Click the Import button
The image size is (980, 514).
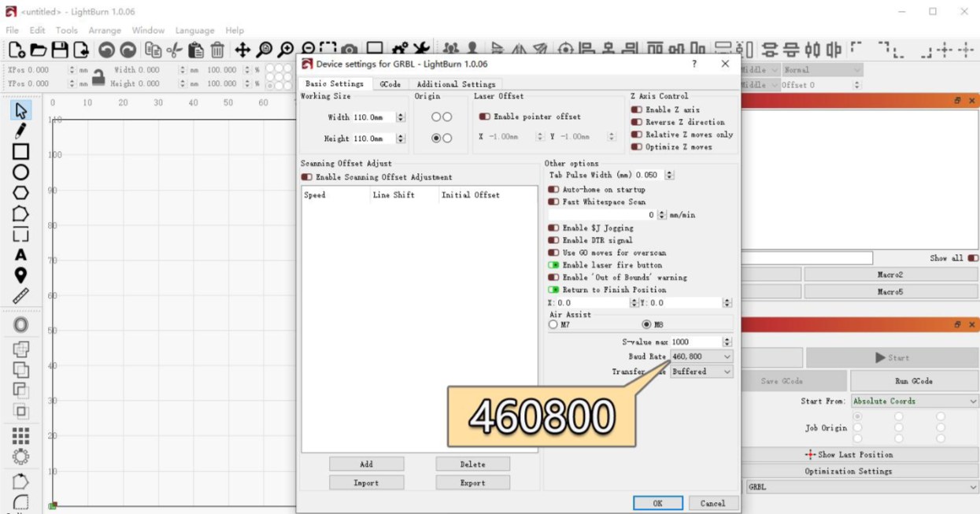point(366,483)
